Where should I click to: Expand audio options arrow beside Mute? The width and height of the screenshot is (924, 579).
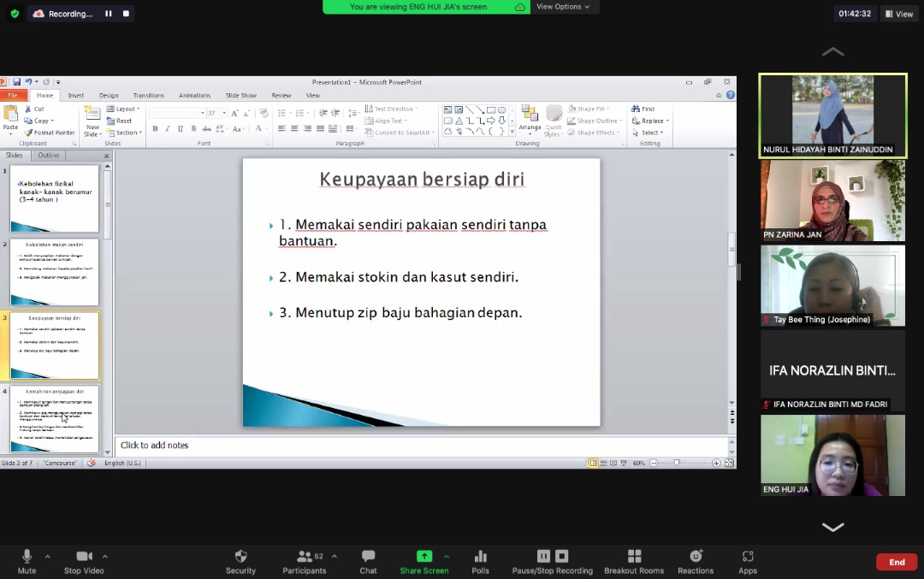(47, 556)
